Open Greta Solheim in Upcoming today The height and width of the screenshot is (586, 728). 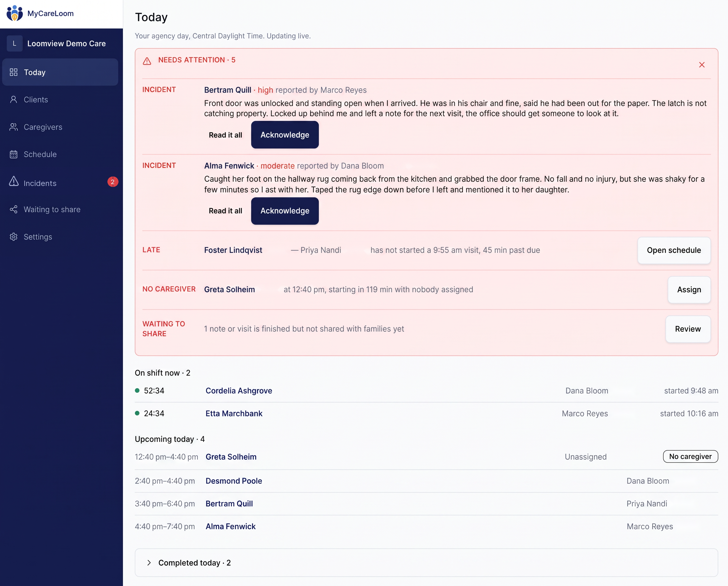tap(231, 457)
